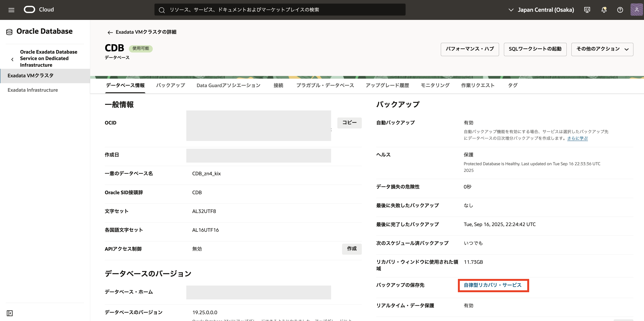Switch to the プラガブル・データベース tab
This screenshot has height=321, width=644.
point(325,85)
